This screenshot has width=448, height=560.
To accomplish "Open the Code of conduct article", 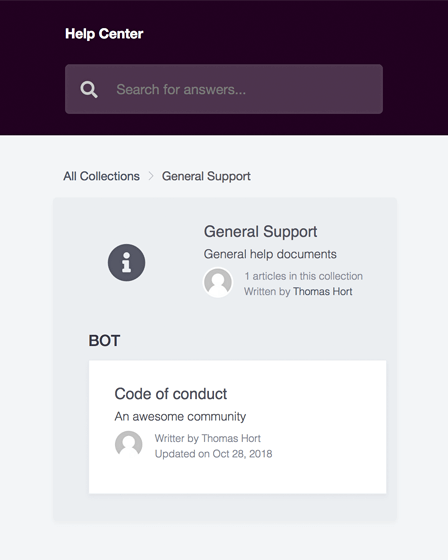I will (238, 427).
